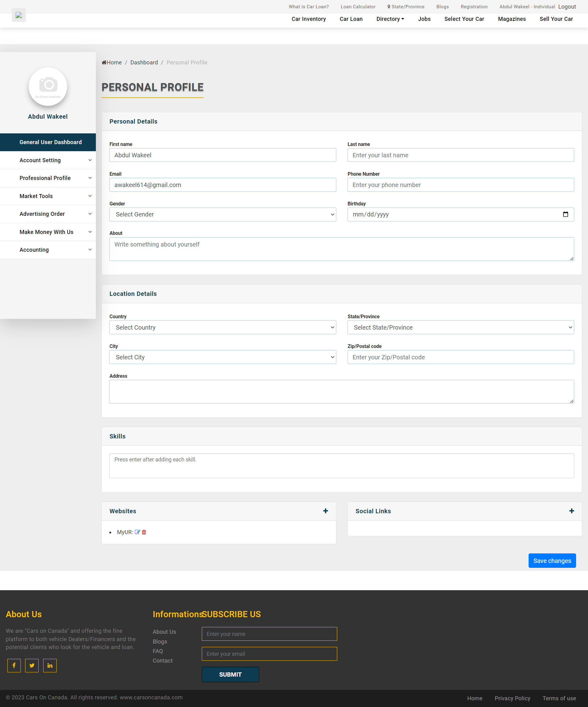Click the Last name input field
The width and height of the screenshot is (588, 707).
click(460, 155)
